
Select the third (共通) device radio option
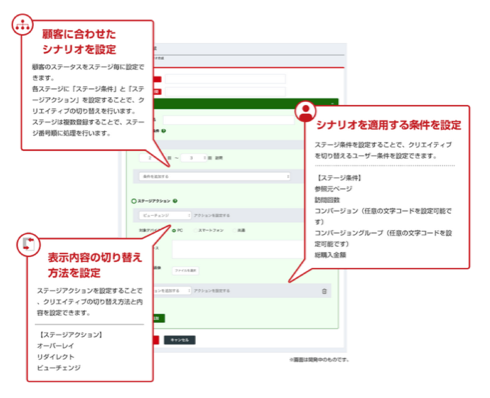click(234, 230)
